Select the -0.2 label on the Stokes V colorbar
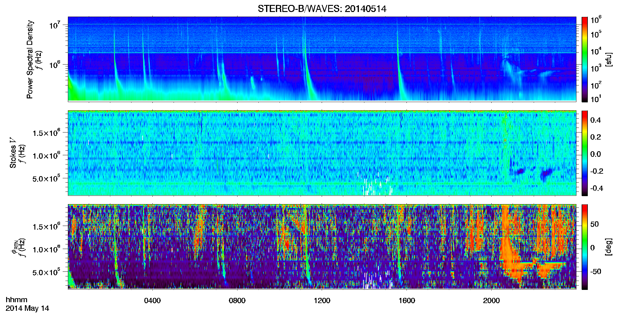This screenshot has width=644, height=332. point(597,171)
